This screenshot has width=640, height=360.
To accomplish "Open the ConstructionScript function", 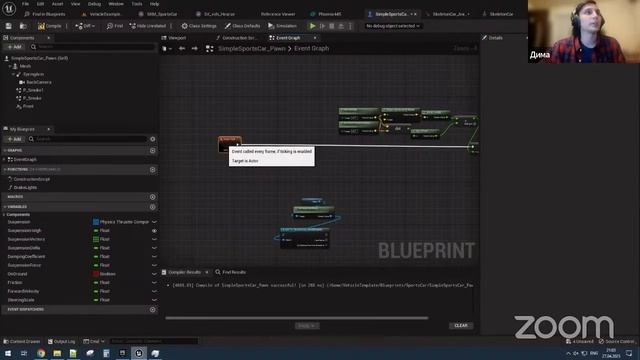I will [31, 179].
